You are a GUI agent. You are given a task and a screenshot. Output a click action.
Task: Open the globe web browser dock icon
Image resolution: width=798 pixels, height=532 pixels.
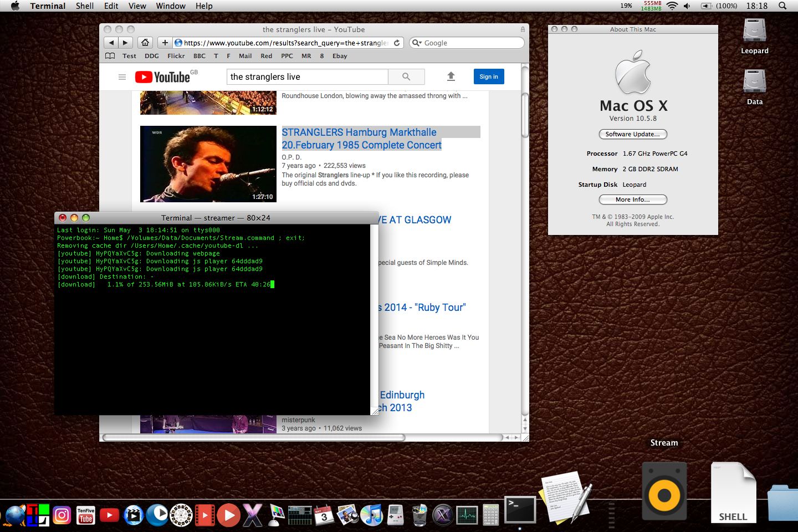15,515
